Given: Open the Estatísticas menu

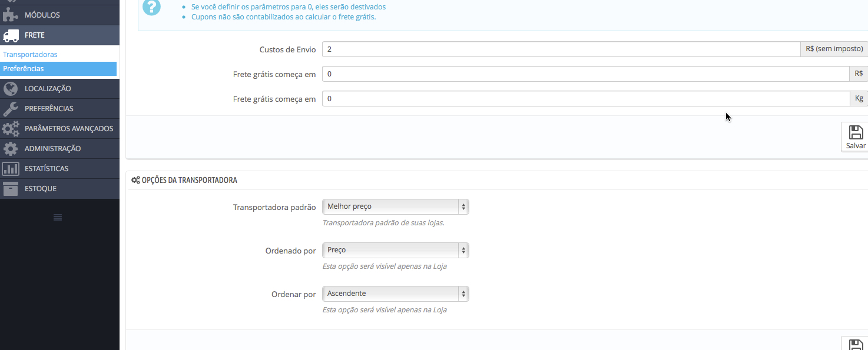Looking at the screenshot, I should click(59, 169).
